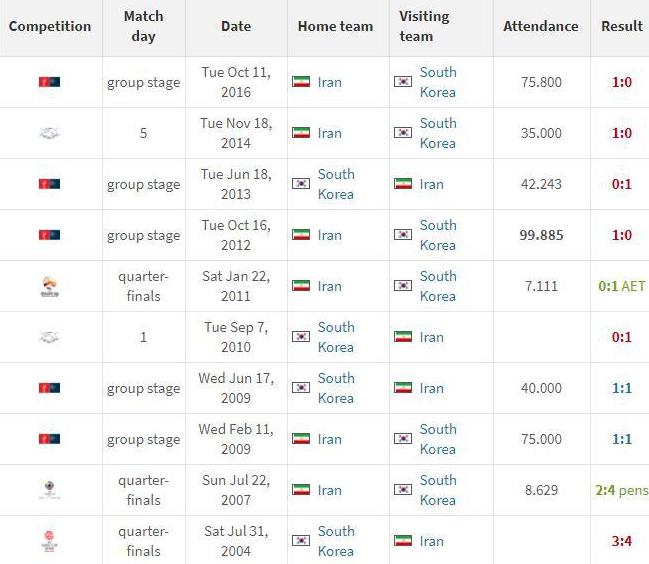Click Iran flag in Jul 31, 2004 row

pyautogui.click(x=403, y=541)
